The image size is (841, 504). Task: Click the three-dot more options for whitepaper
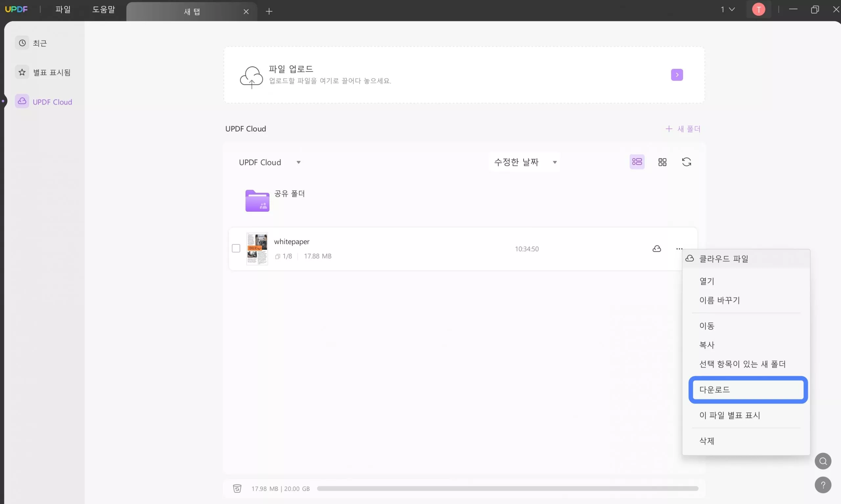679,249
